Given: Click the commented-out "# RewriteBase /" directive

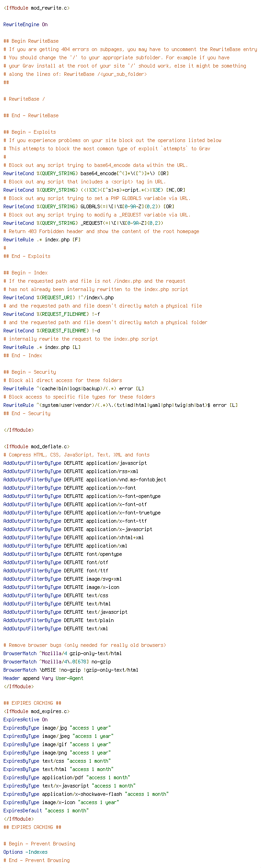Looking at the screenshot, I should [x=24, y=99].
